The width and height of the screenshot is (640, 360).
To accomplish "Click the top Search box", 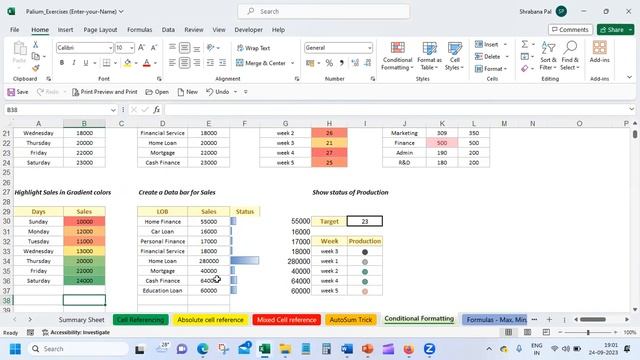I will [x=324, y=11].
